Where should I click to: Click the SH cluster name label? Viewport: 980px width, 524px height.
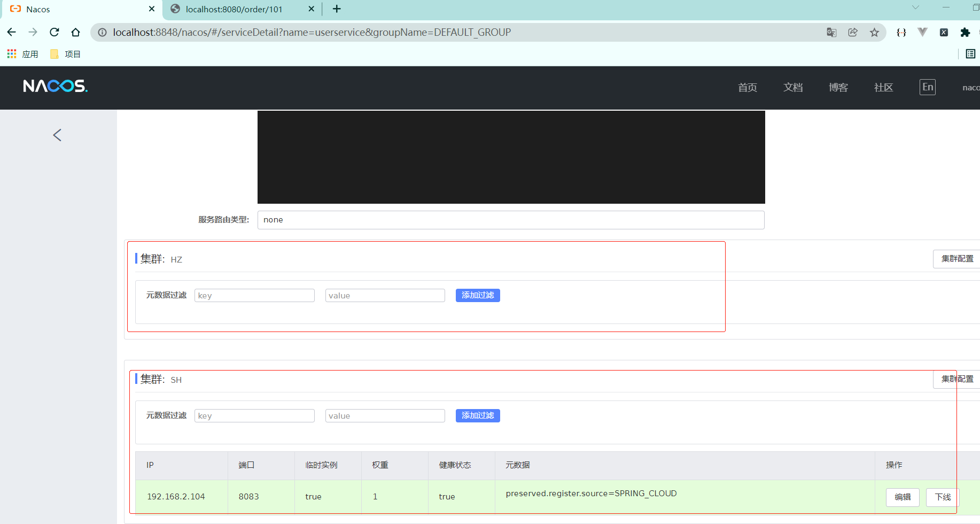tap(176, 380)
